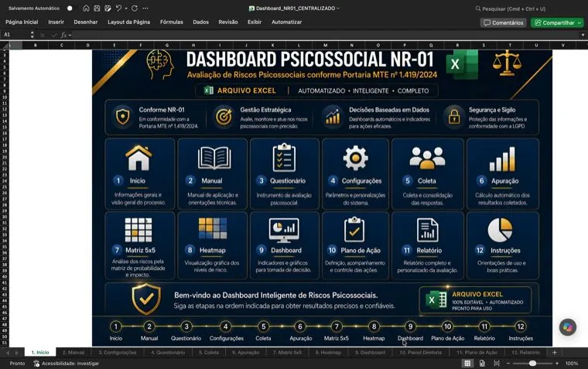Click the Instruções pie chart icon
This screenshot has width=588, height=369.
click(500, 230)
